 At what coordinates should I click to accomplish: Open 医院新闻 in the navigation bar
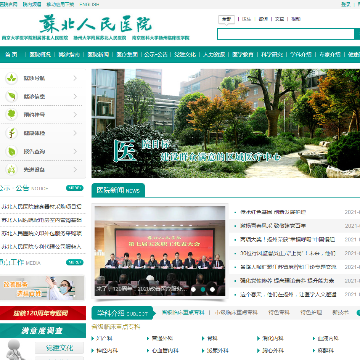click(x=98, y=55)
